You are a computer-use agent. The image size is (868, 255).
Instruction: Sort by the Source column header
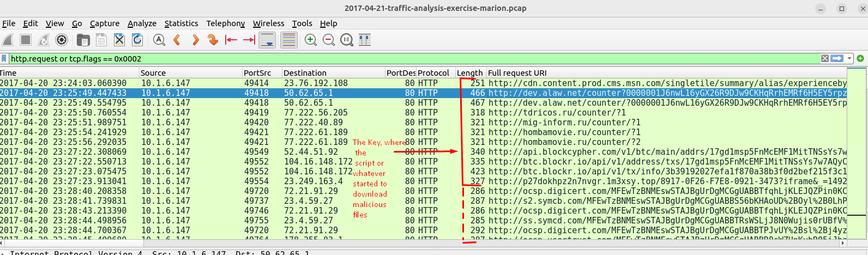click(x=191, y=73)
